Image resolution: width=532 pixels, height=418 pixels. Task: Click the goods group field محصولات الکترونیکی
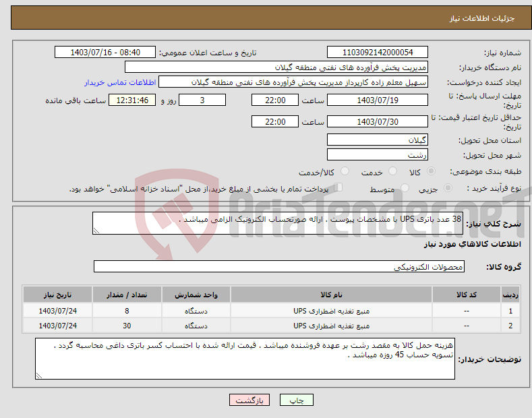279,267
